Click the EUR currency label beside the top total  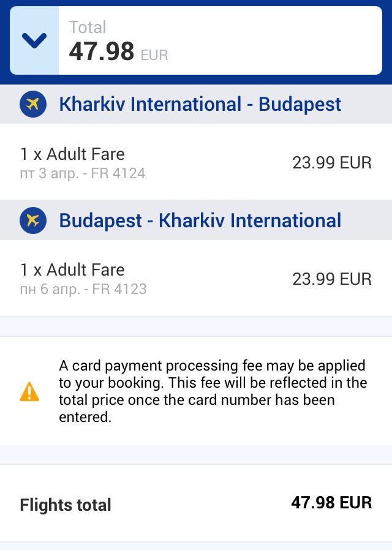pos(154,56)
